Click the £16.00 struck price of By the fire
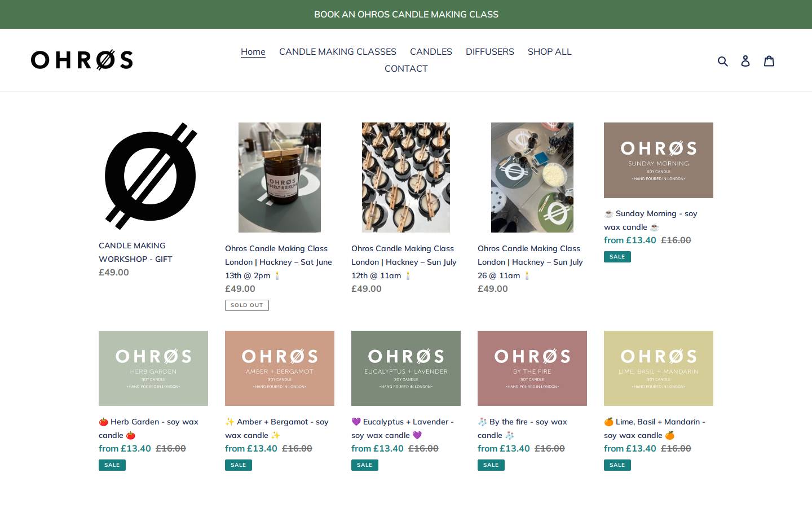The height and width of the screenshot is (508, 812). point(550,448)
